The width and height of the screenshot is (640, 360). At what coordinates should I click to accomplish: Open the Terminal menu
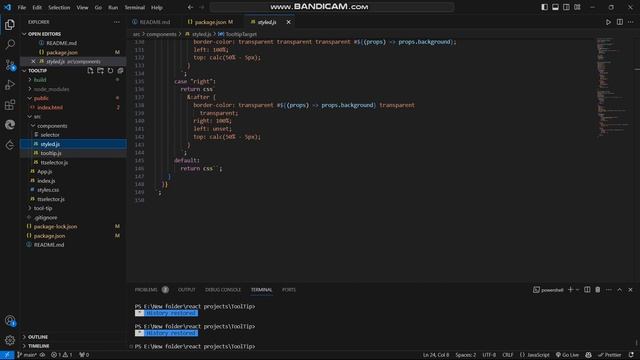tap(135, 7)
